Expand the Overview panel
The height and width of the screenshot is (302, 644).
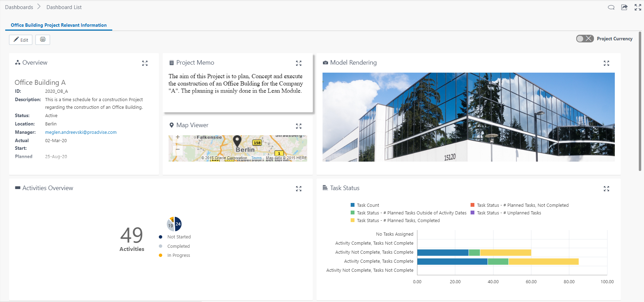click(x=145, y=63)
